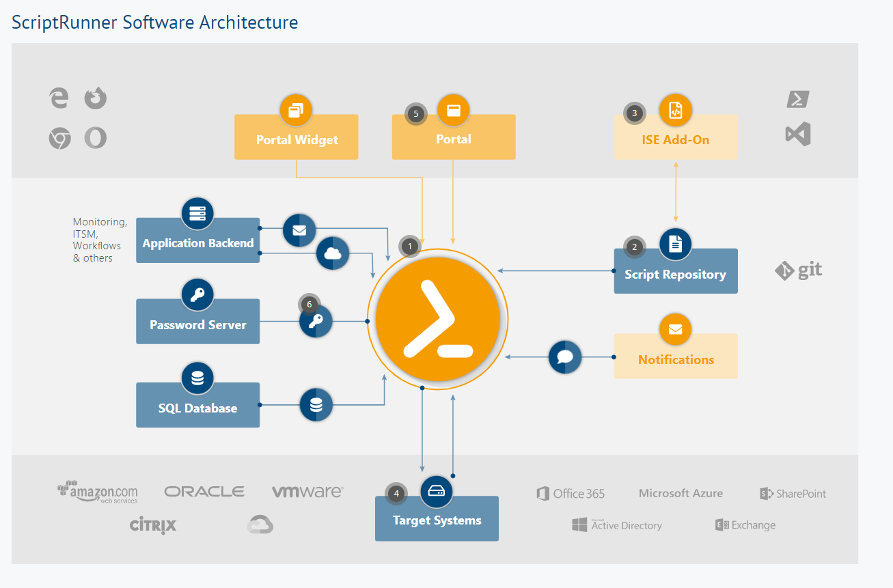Click the Application Backend server icon
Viewport: 893px width, 588px height.
[197, 214]
